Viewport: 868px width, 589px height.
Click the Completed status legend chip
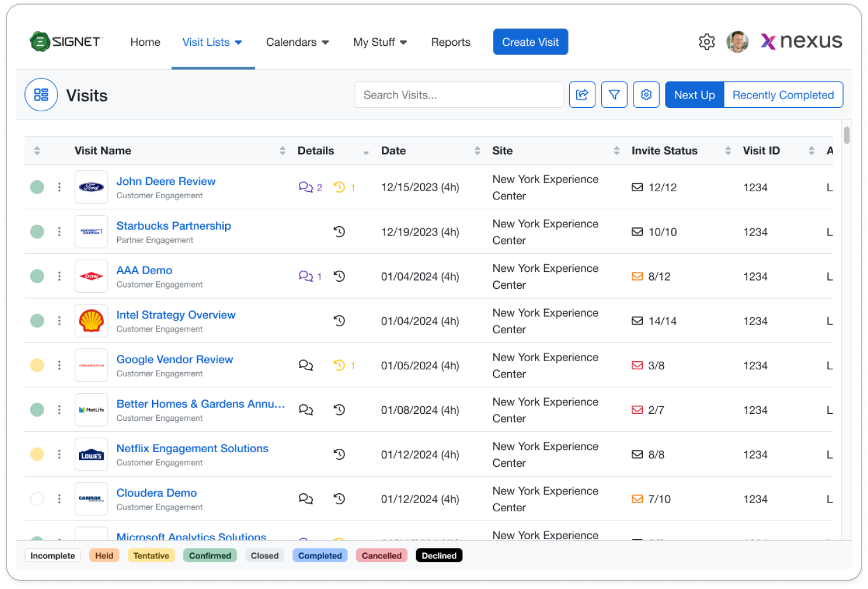[320, 555]
